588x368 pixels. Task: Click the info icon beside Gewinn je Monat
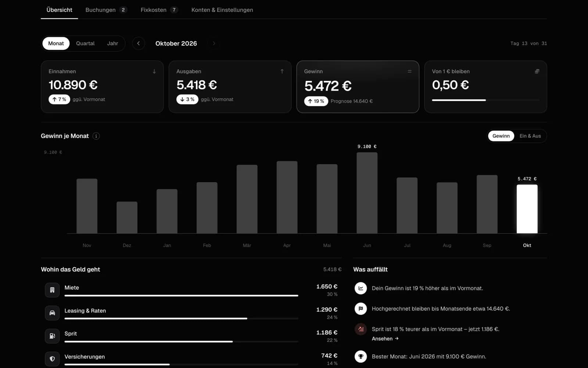[x=96, y=136]
